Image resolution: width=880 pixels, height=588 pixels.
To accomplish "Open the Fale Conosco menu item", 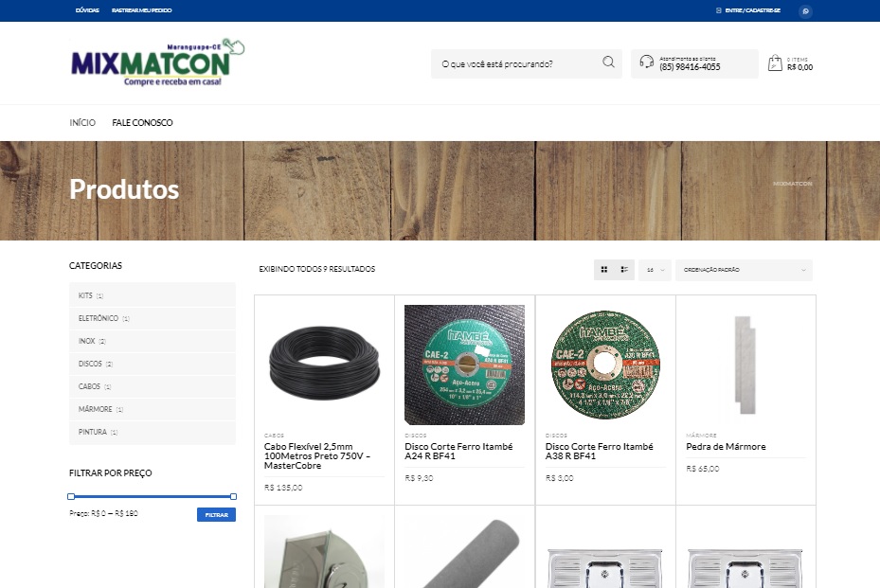I will coord(142,123).
